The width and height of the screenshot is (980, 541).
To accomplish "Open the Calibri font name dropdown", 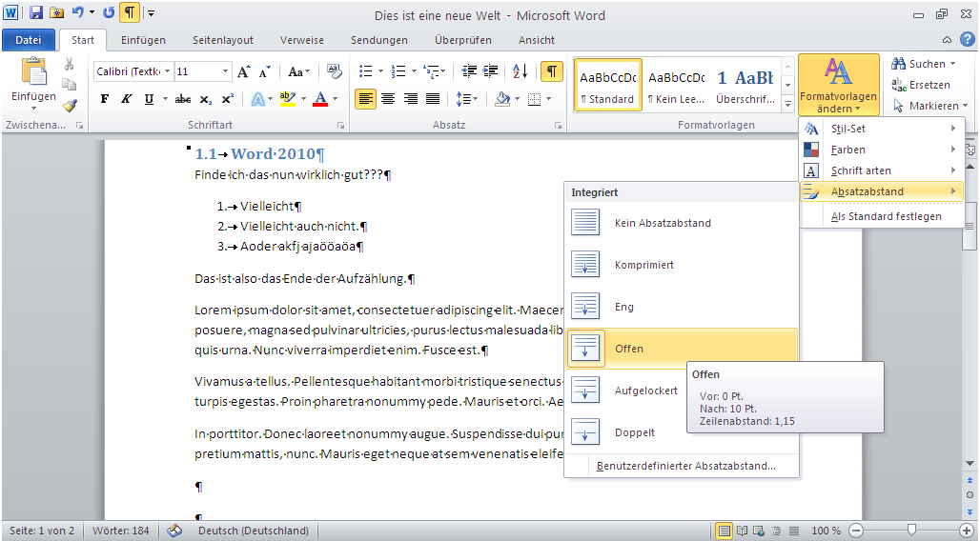I will click(168, 71).
